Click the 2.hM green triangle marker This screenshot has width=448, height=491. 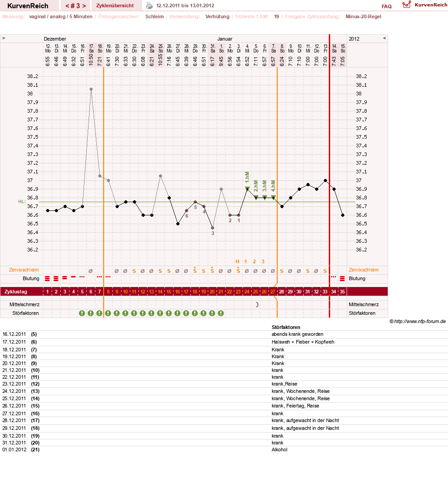256,197
